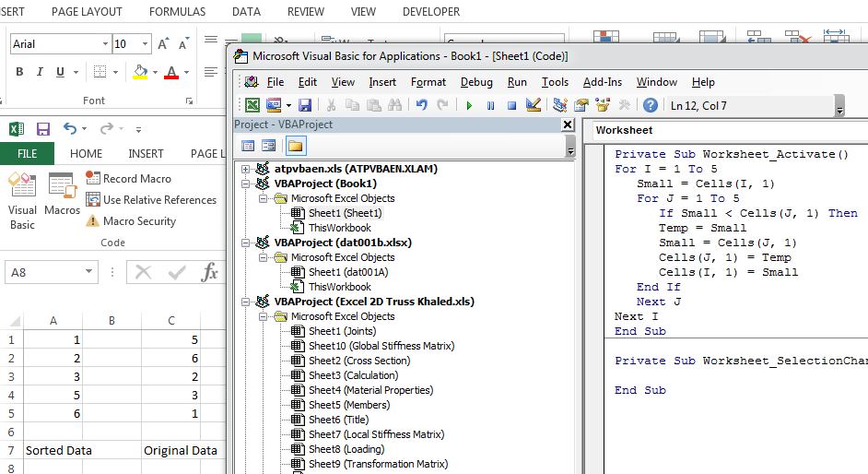The image size is (868, 474).
Task: Open Customize Quick Access Toolbar dropdown
Action: click(x=138, y=130)
